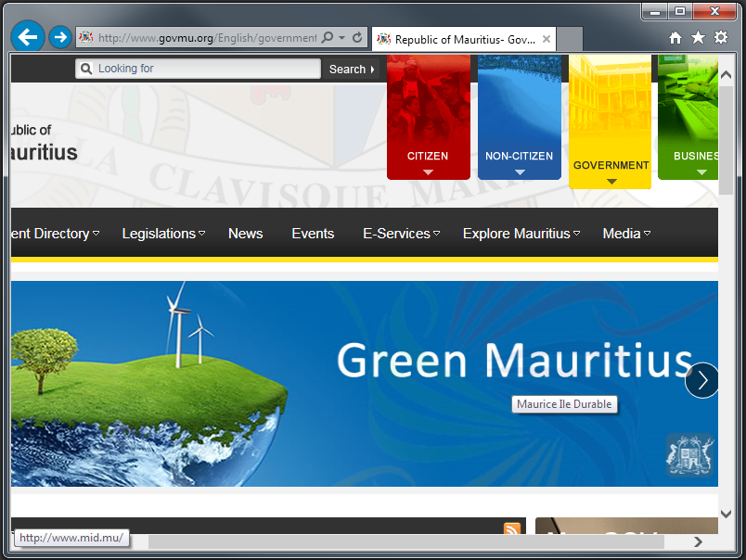Viewport: 746px width, 560px height.
Task: Expand the green BUSINESS panel
Action: (688, 117)
